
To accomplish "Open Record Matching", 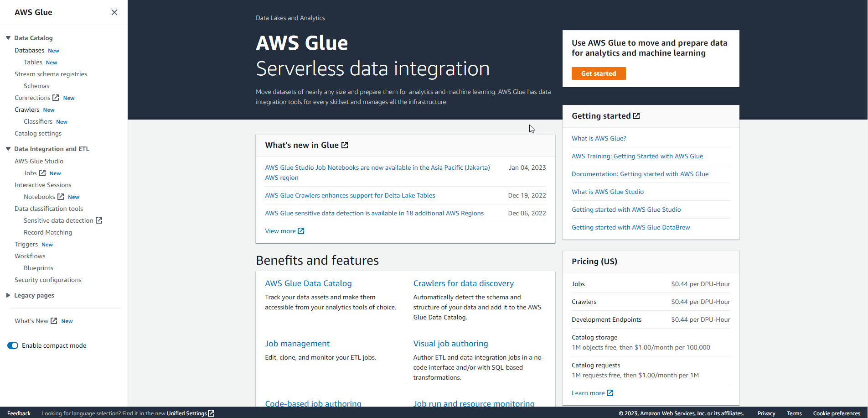I will click(48, 232).
